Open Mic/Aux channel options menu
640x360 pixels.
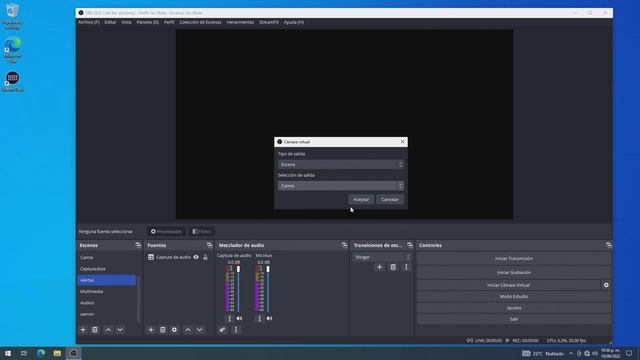click(259, 318)
